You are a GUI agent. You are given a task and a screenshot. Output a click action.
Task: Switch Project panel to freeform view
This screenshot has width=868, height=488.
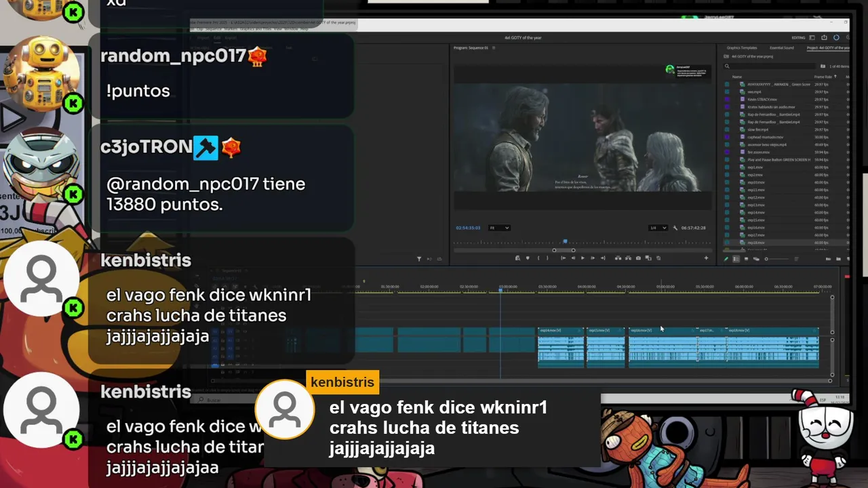(x=756, y=259)
